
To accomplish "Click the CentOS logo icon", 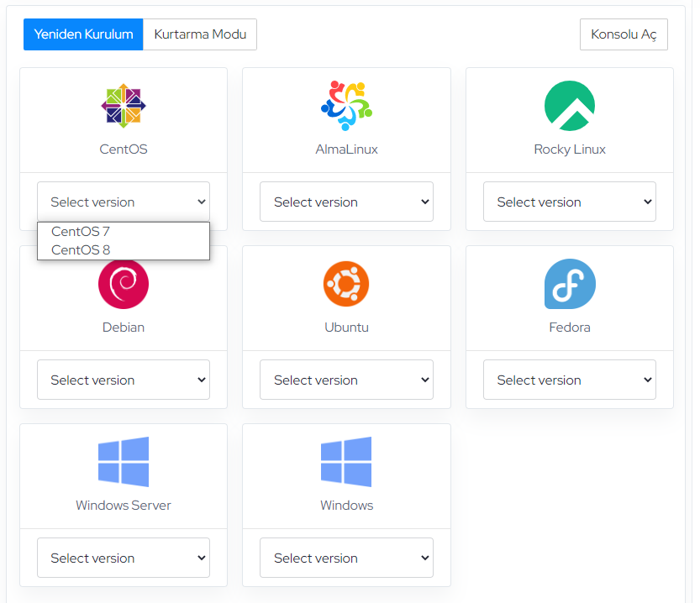I will (124, 106).
